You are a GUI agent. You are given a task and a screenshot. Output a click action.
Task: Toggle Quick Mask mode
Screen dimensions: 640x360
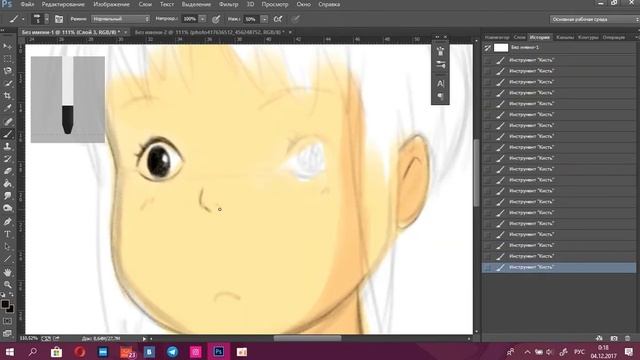pos(7,321)
